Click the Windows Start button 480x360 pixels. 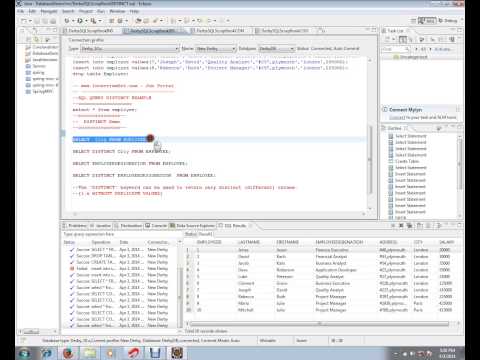pos(25,353)
